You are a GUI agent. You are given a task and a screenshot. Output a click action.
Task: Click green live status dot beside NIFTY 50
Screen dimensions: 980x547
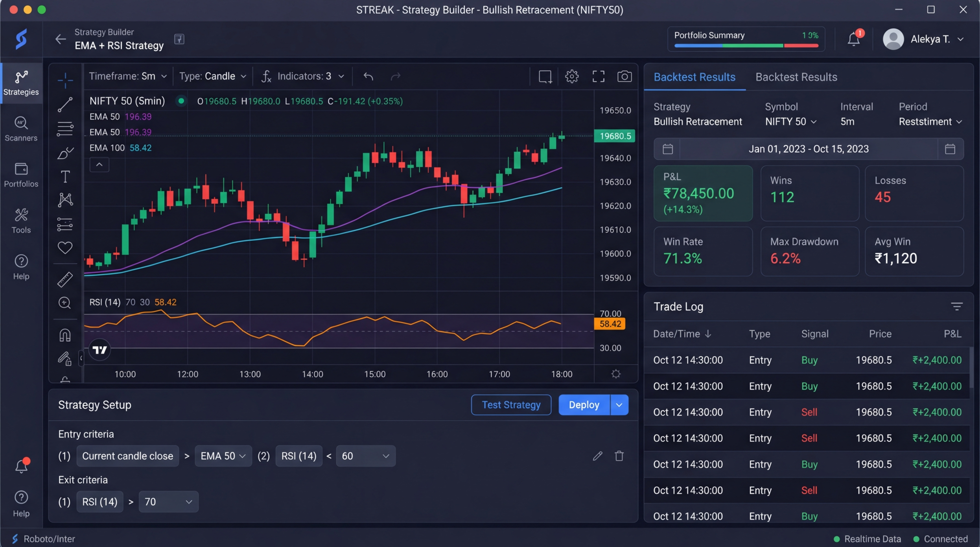[x=181, y=101]
